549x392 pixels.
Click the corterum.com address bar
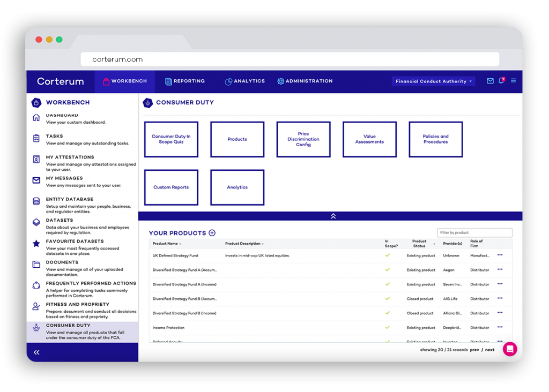[290, 59]
